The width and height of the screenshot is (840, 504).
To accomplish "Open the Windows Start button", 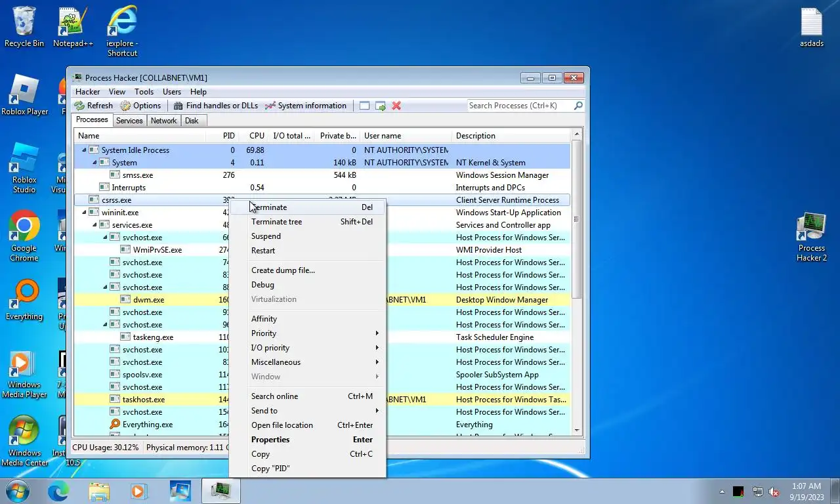I will click(x=17, y=491).
